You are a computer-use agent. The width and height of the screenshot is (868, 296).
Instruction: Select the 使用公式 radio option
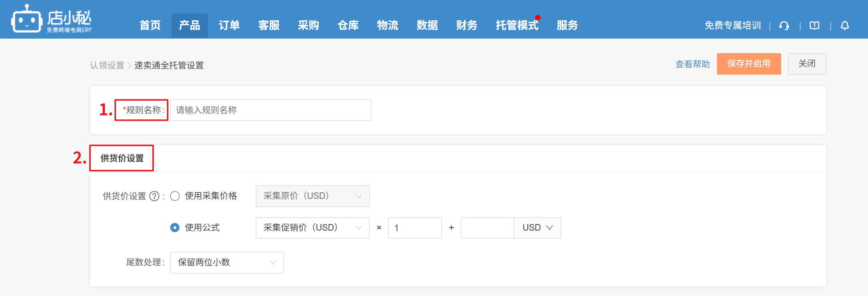175,228
